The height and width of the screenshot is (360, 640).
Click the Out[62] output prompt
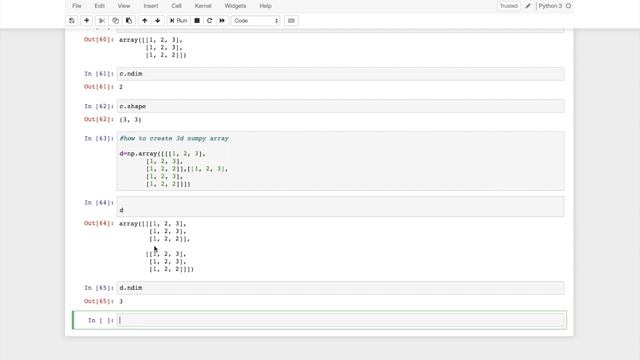click(x=98, y=119)
